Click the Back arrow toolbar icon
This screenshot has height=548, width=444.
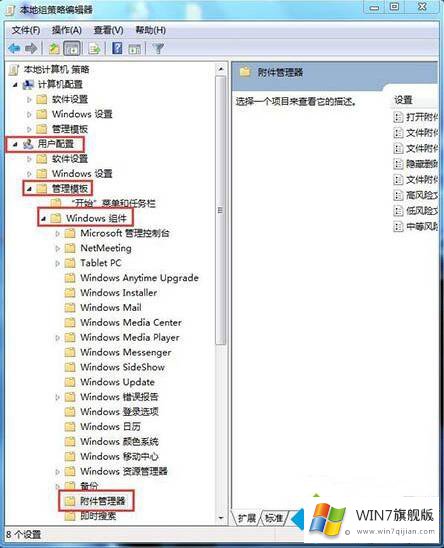(x=14, y=48)
